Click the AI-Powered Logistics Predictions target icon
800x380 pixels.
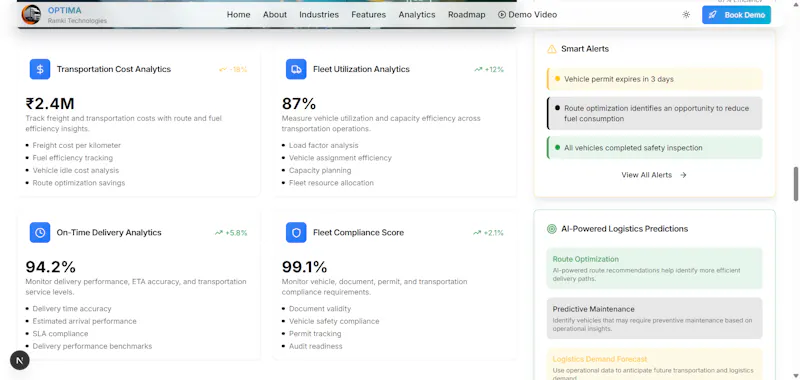[552, 229]
